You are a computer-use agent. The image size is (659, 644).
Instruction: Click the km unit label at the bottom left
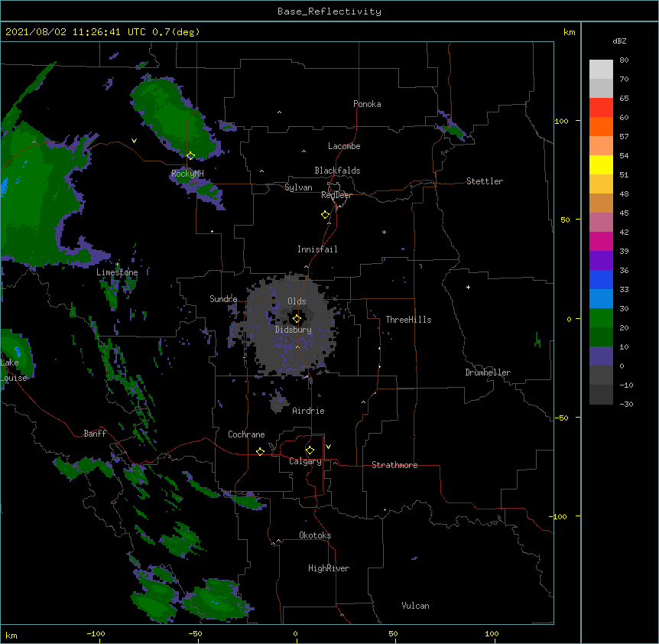click(x=11, y=636)
